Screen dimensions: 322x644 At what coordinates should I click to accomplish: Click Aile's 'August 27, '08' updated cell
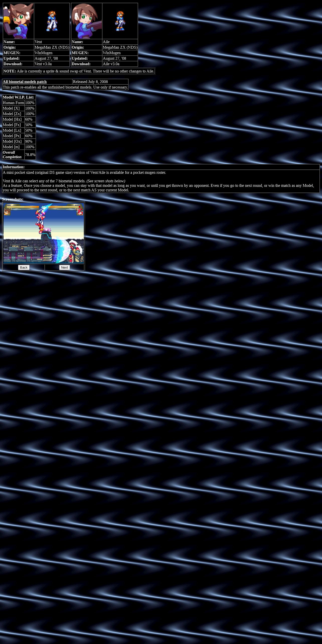[x=120, y=58]
